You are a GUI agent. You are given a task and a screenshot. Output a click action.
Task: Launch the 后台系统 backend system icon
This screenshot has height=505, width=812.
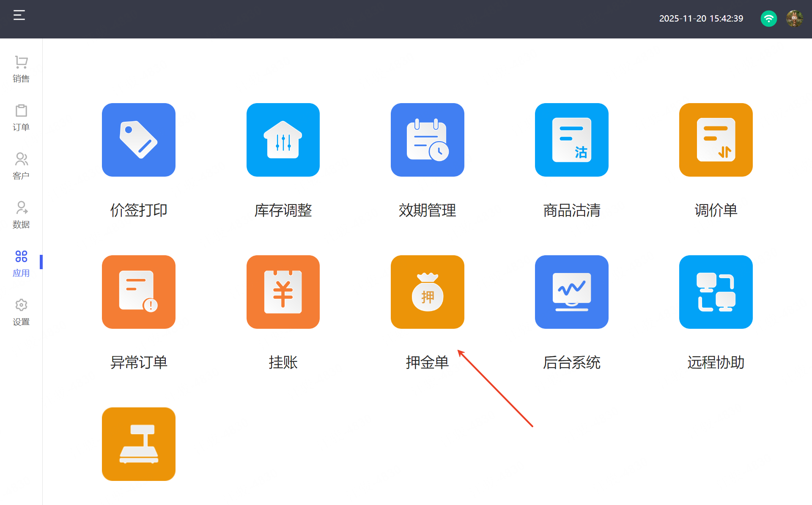click(x=571, y=292)
